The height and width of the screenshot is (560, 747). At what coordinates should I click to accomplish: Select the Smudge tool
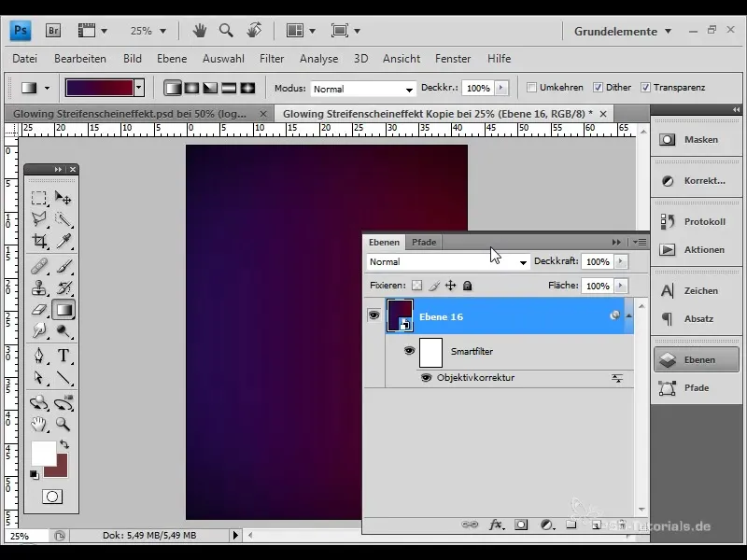[x=39, y=330]
